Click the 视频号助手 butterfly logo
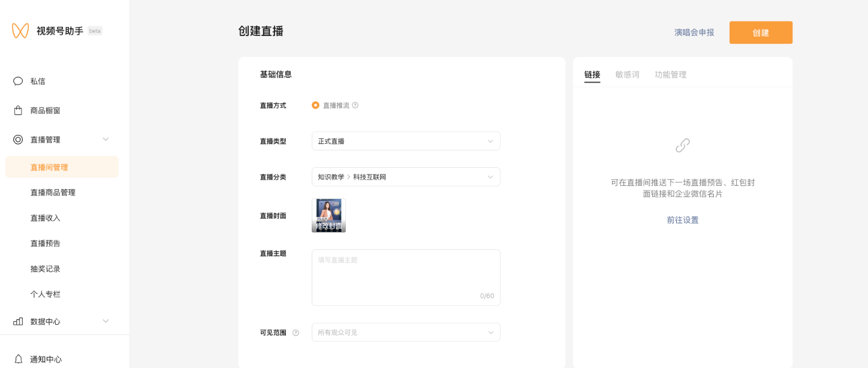Image resolution: width=868 pixels, height=368 pixels. tap(20, 31)
